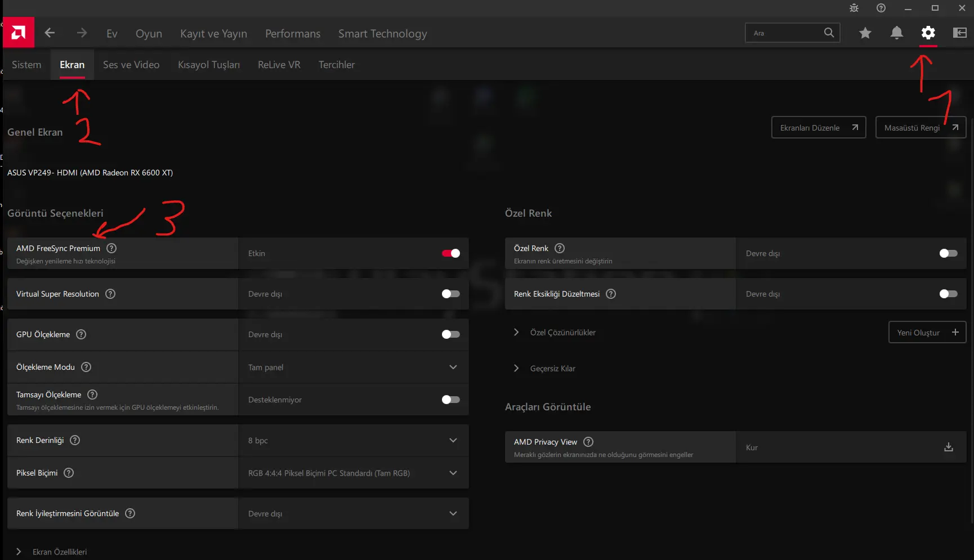Screen dimensions: 974x560
Task: Enable Özel Renk toggle
Action: click(949, 253)
